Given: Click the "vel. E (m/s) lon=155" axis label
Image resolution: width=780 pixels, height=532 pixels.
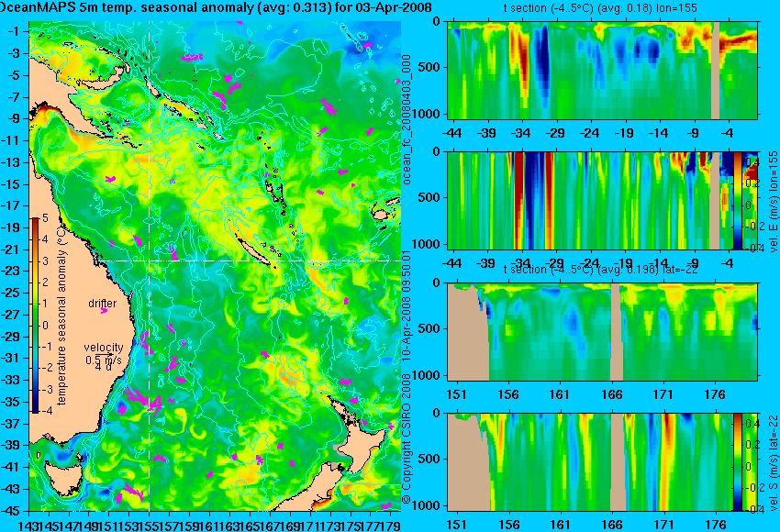Looking at the screenshot, I should [x=773, y=201].
